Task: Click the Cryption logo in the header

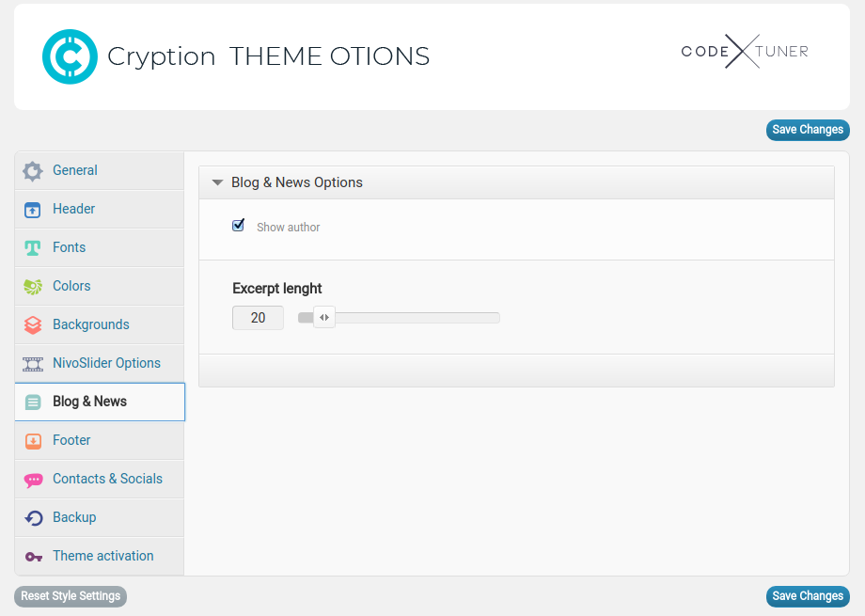Action: pos(70,56)
